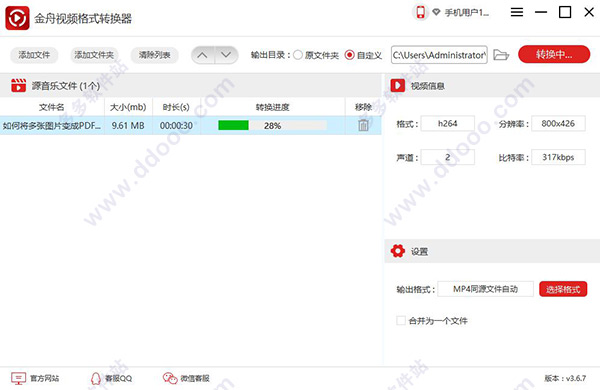Click 源音乐文件 (1个) header text
The width and height of the screenshot is (600, 390).
[x=66, y=86]
